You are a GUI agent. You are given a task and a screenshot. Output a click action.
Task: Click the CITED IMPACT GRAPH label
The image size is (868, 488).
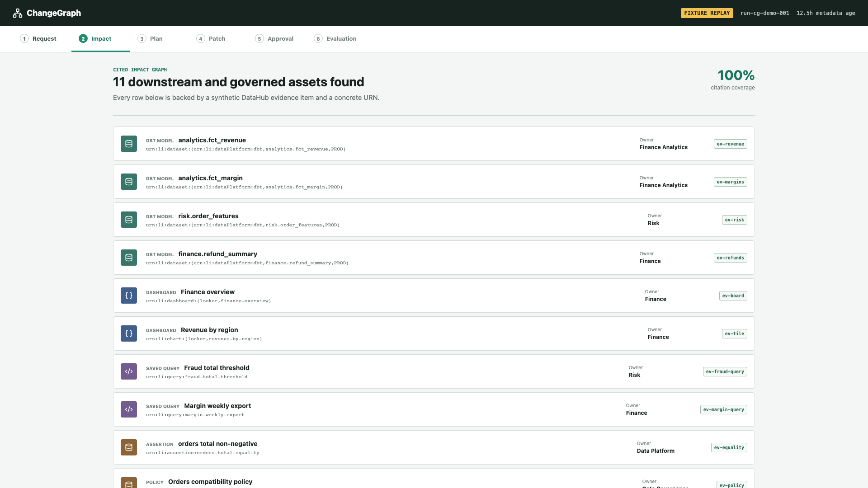(140, 70)
